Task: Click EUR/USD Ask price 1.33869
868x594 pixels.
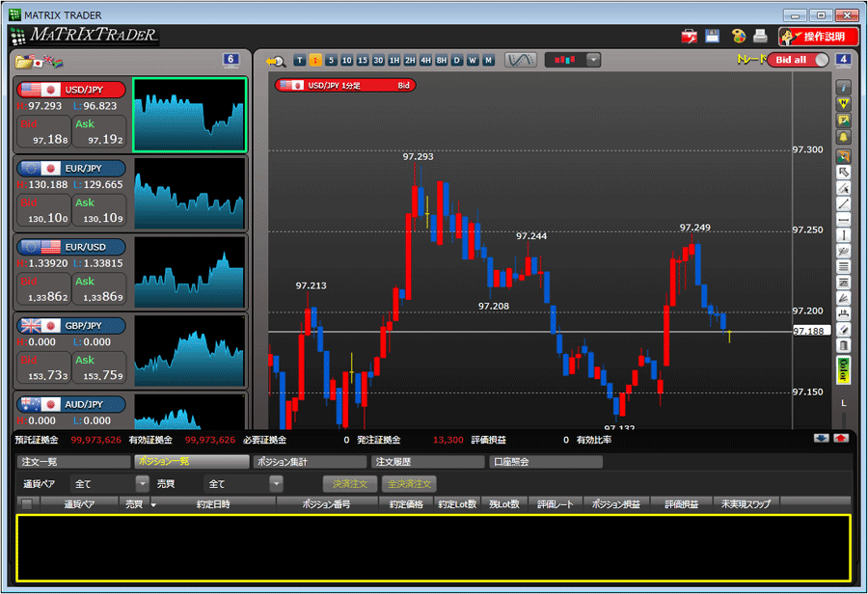Action: [x=99, y=289]
